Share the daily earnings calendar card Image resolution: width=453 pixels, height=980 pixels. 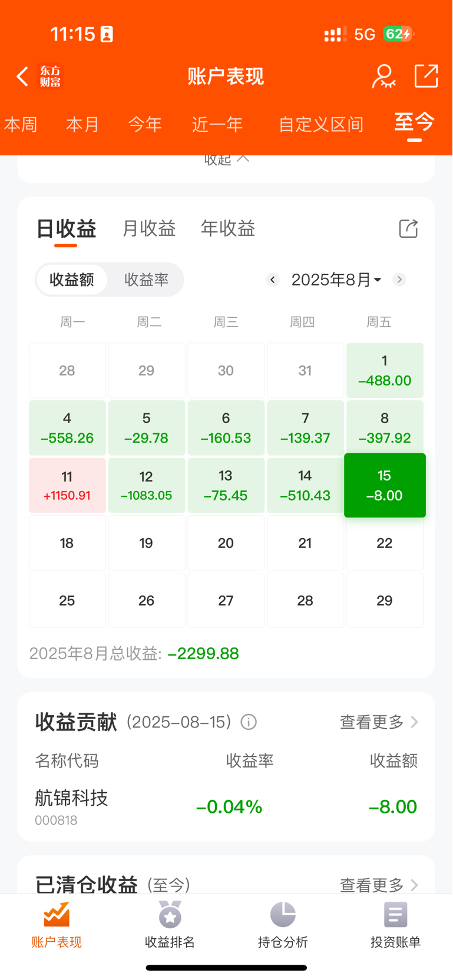point(408,228)
